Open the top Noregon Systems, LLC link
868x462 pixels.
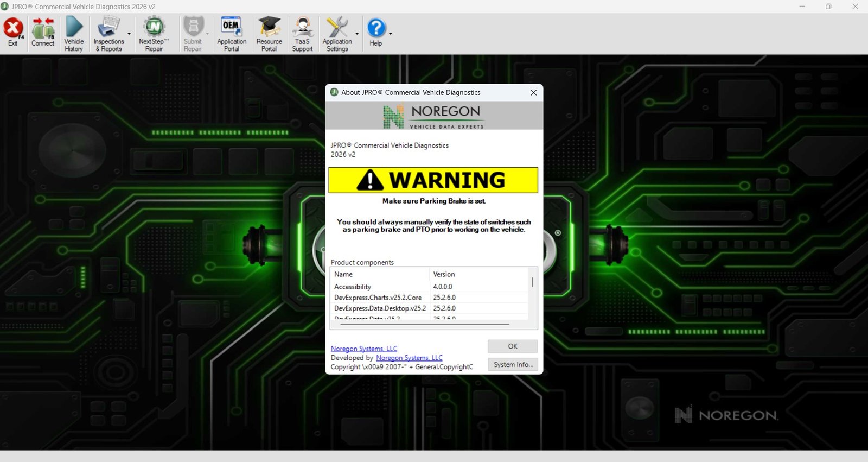364,349
